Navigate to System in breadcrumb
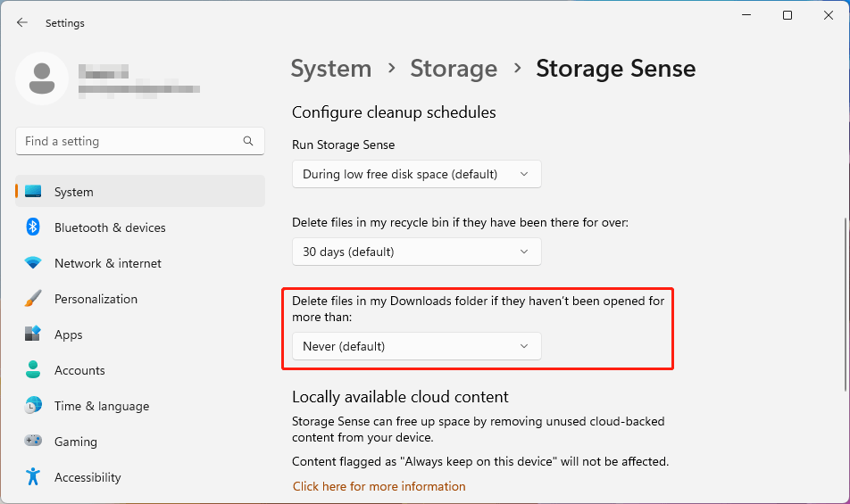Image resolution: width=850 pixels, height=504 pixels. click(x=331, y=69)
